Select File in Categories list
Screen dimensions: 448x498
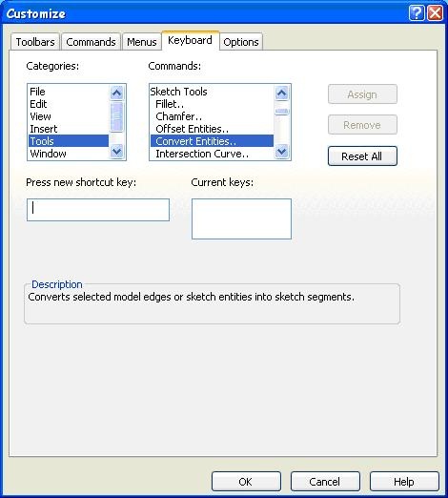[69, 92]
